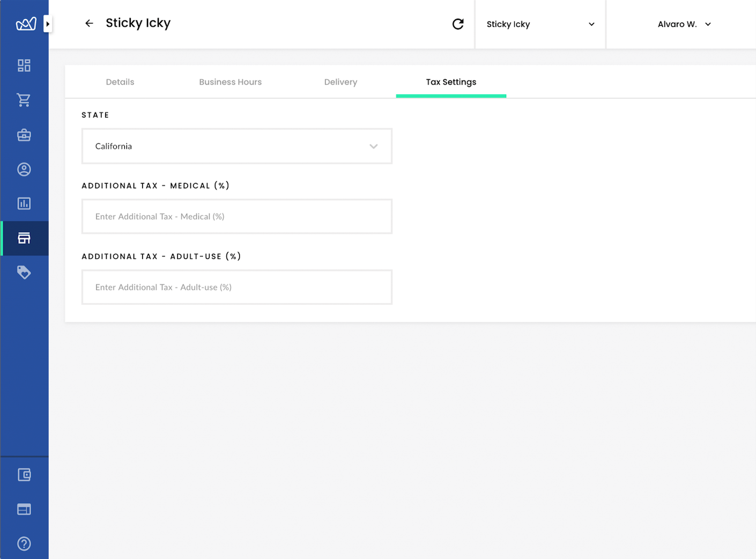Click the refresh icon in header
Screen dimensions: 756x559
click(x=458, y=24)
